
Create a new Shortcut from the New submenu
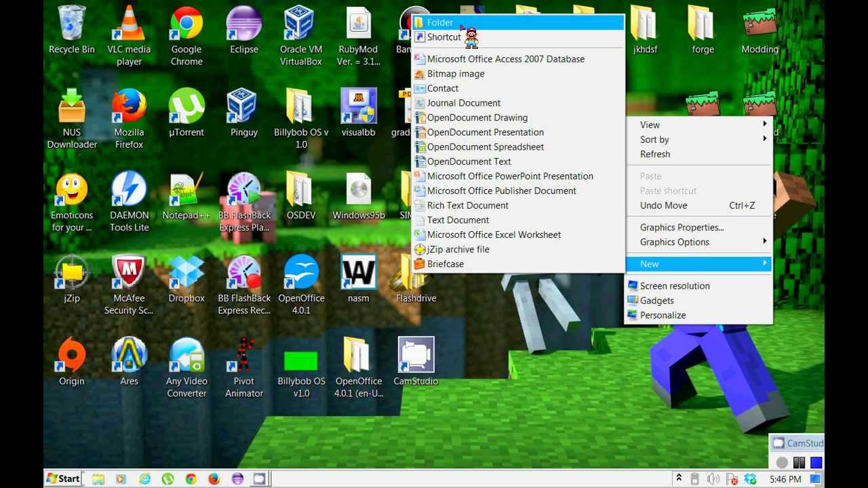[518, 37]
